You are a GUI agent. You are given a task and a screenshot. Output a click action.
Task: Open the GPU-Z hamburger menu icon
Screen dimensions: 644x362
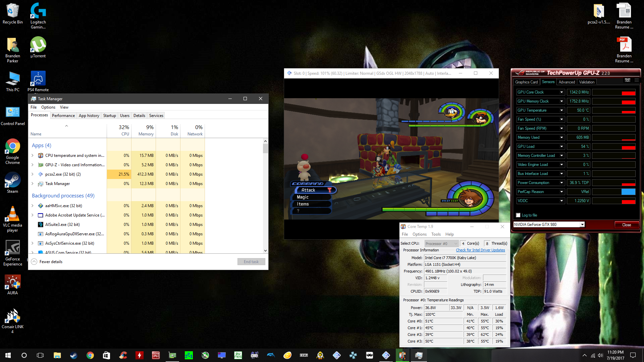(x=637, y=80)
